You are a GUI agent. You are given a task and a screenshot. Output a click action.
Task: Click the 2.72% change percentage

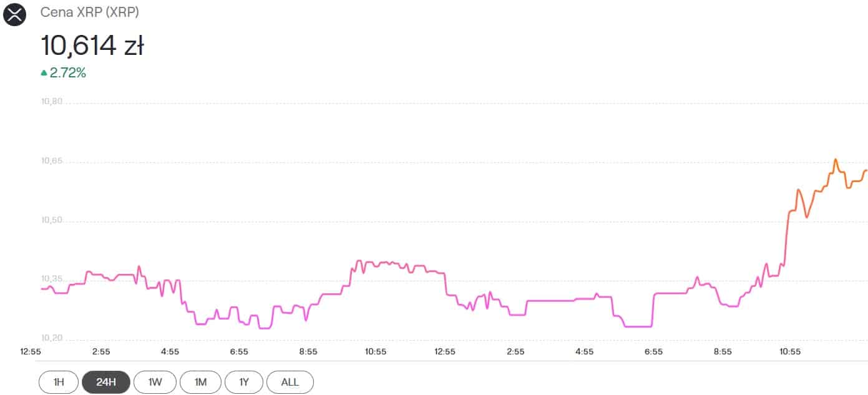pos(67,73)
